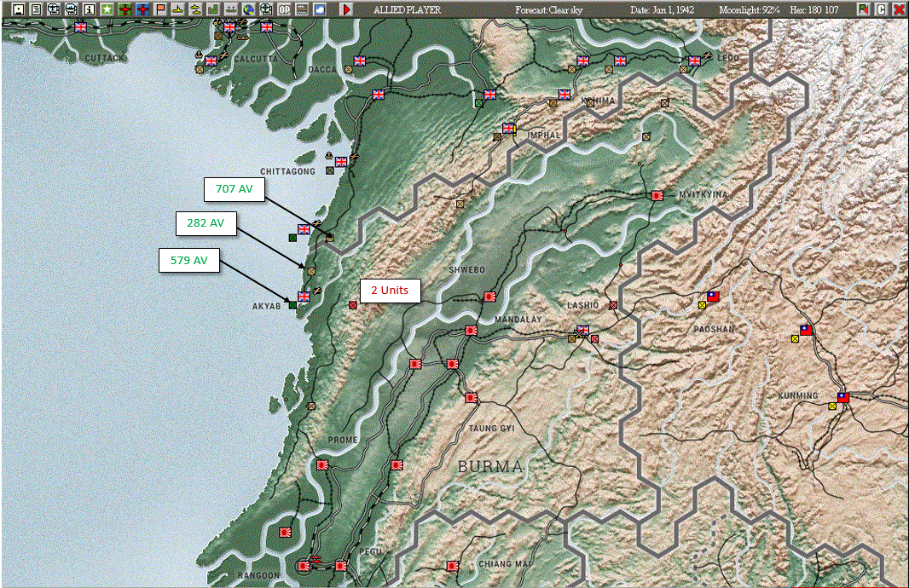Click the brown-striped toolbar icon next to OP
Image resolution: width=909 pixels, height=588 pixels.
point(302,9)
